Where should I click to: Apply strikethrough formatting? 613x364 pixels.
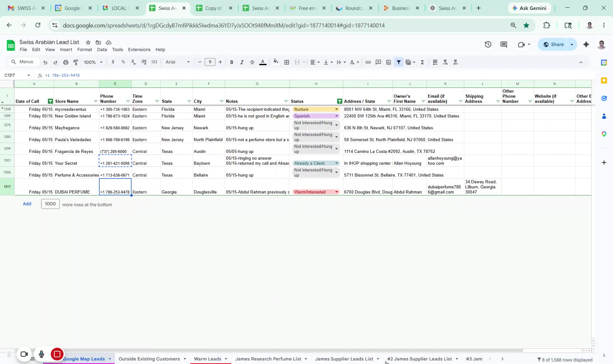[x=252, y=62]
